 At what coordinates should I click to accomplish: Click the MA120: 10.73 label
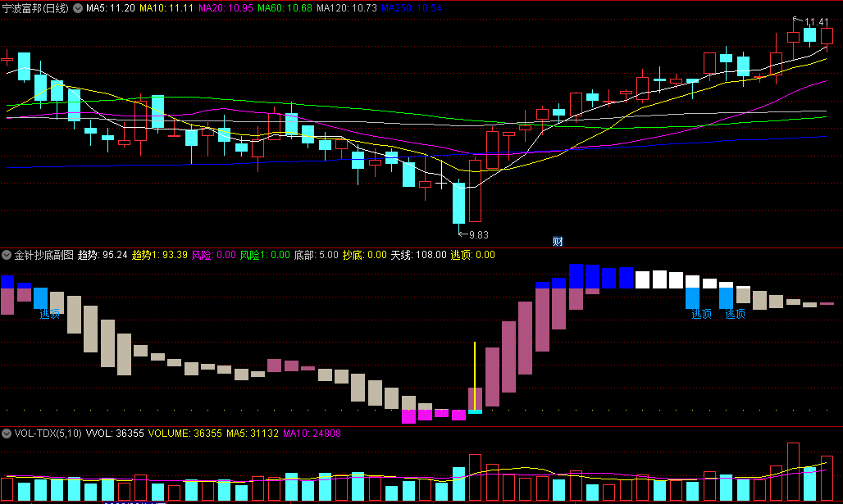click(x=347, y=8)
